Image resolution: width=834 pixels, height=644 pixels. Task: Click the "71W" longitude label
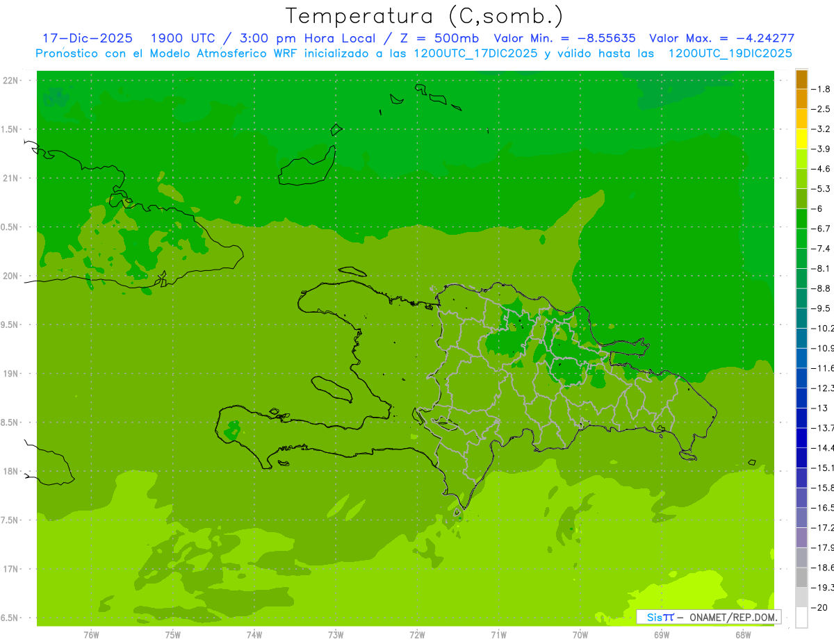click(x=498, y=635)
